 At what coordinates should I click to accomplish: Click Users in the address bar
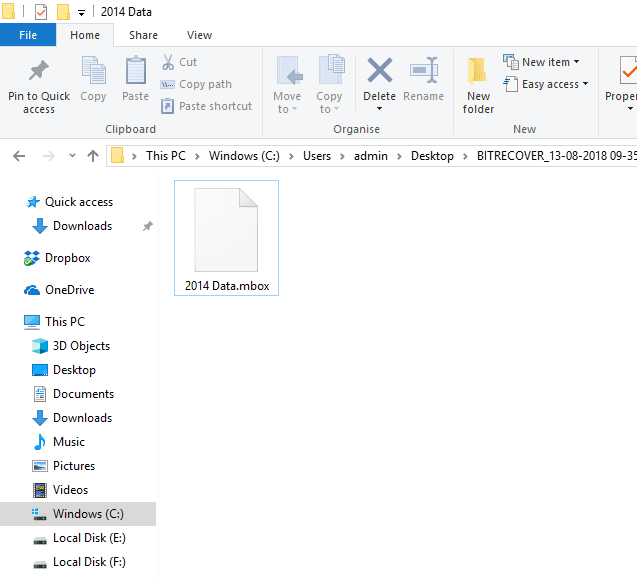[x=317, y=156]
